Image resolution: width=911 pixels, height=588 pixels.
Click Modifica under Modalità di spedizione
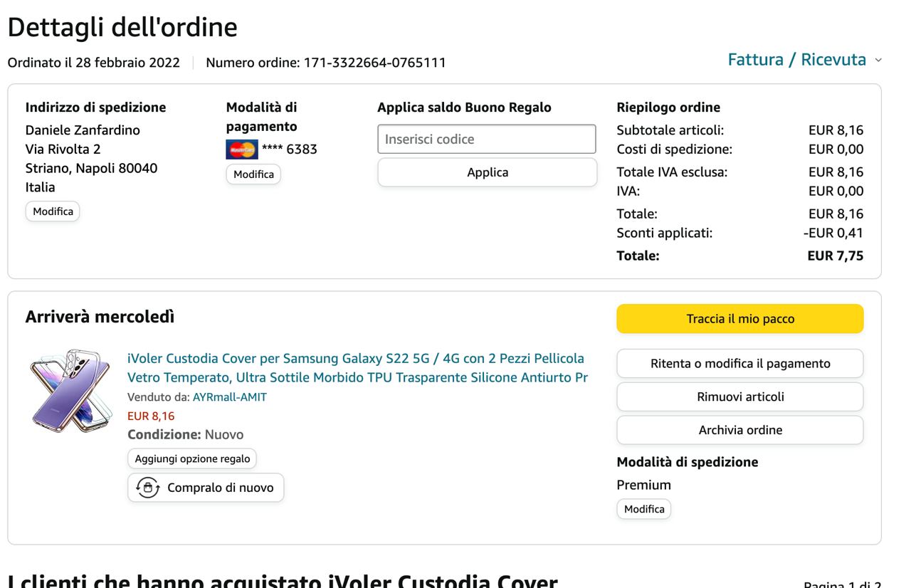pyautogui.click(x=643, y=509)
